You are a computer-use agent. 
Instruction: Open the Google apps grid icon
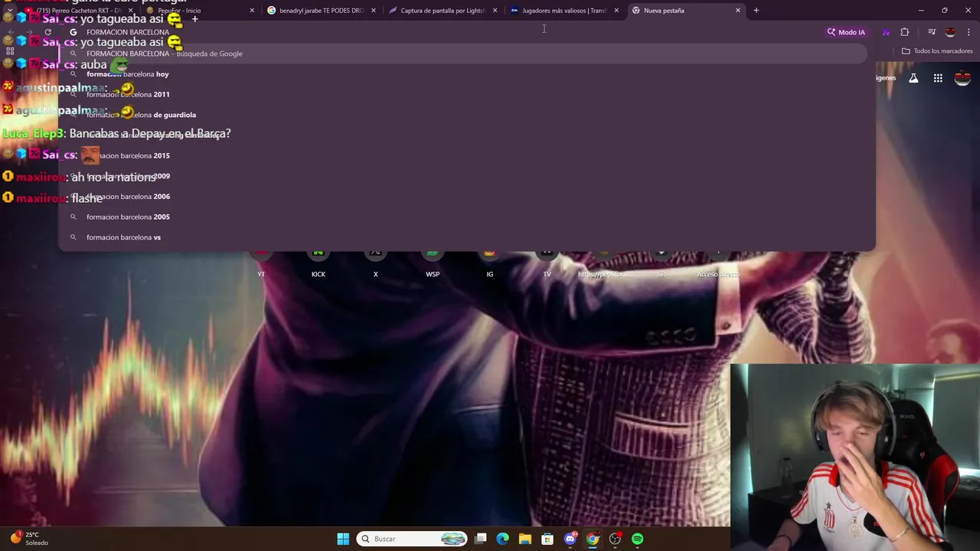point(938,78)
